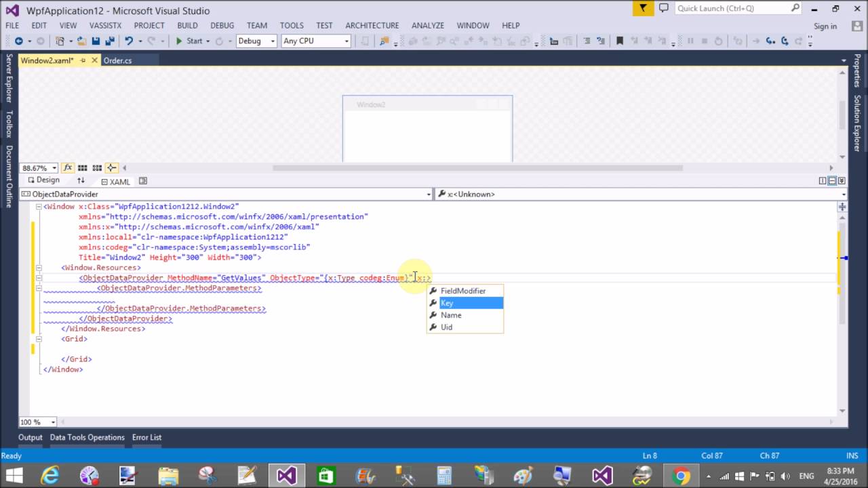
Task: Click the Undo toolbar icon
Action: [128, 41]
